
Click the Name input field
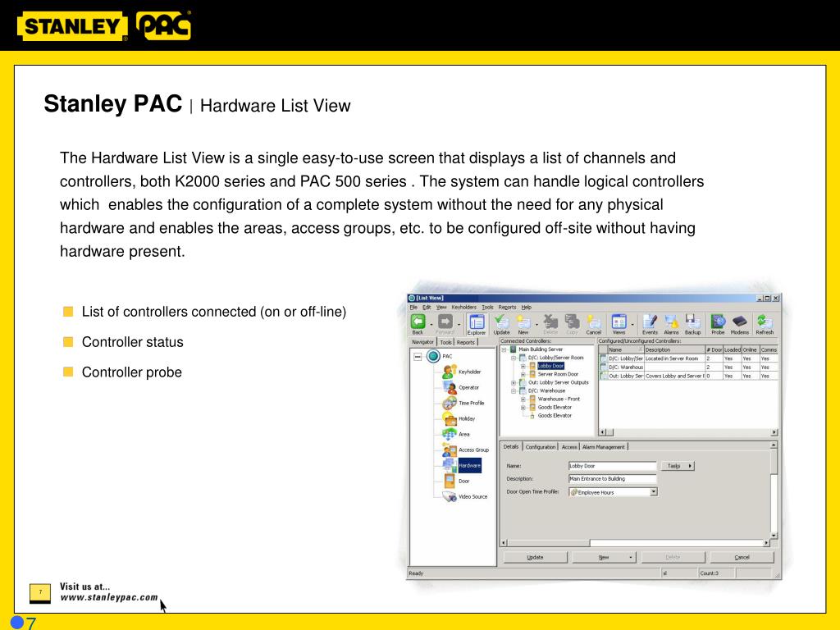click(612, 466)
